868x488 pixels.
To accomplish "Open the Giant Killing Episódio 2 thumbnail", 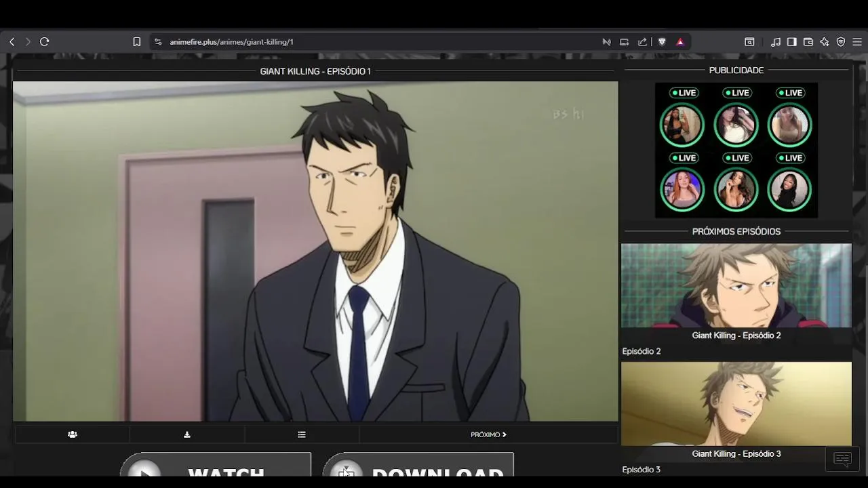I will coord(736,285).
